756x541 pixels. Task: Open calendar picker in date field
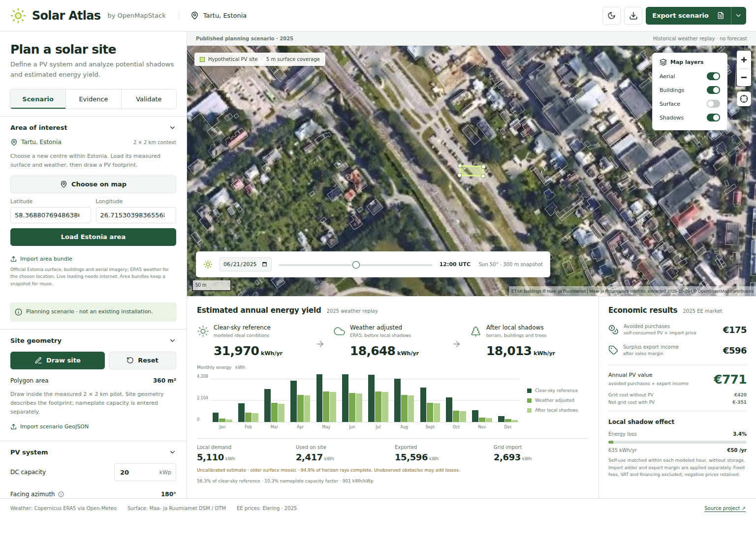pos(264,265)
